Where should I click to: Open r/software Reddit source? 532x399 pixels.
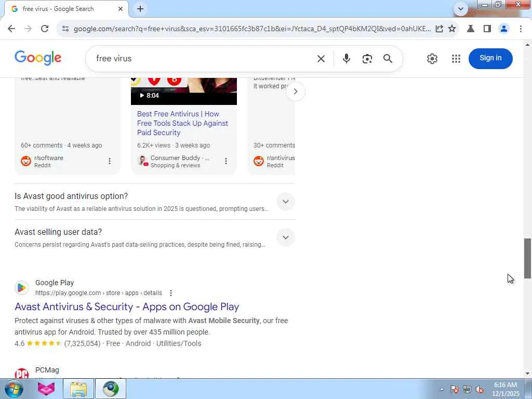(x=42, y=161)
